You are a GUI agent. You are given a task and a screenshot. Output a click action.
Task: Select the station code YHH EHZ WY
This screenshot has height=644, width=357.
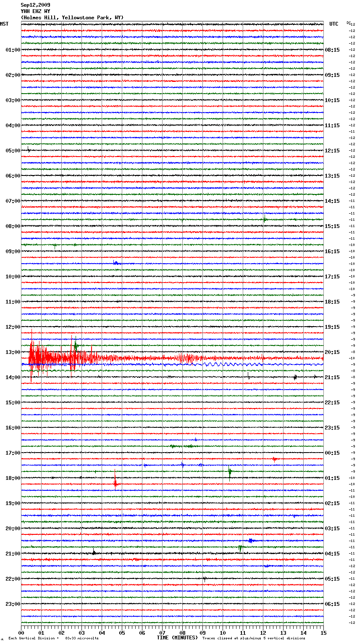[x=35, y=11]
